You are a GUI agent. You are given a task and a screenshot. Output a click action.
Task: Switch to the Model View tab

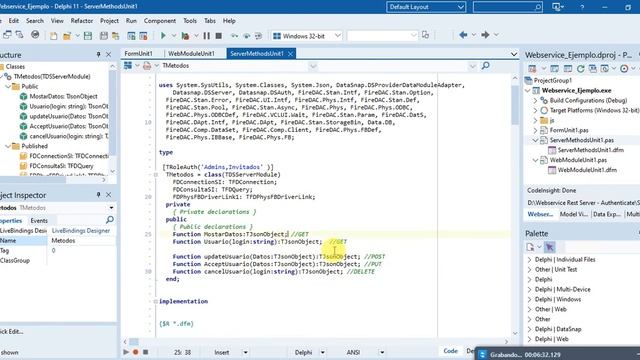pos(573,214)
